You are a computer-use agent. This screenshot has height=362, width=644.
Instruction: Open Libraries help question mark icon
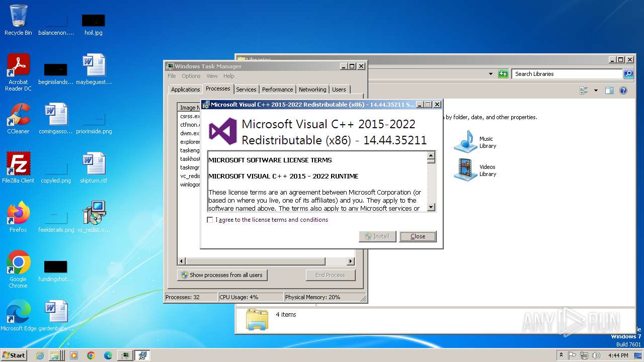coord(623,90)
